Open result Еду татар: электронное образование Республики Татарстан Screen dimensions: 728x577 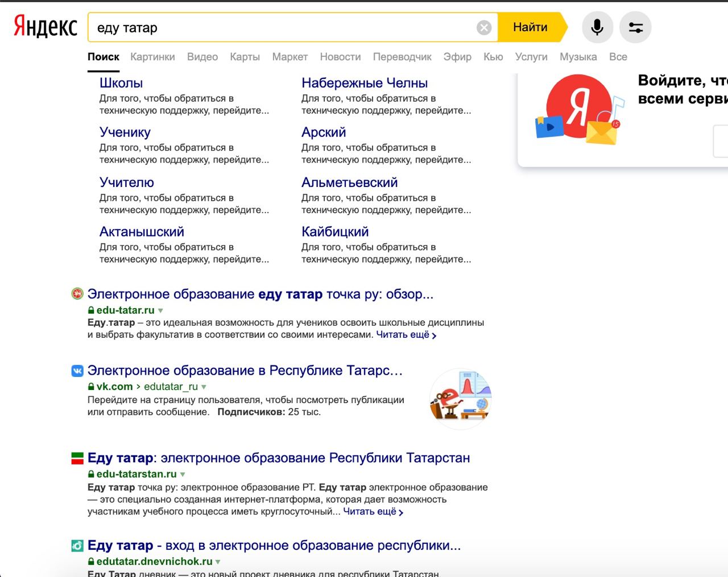pyautogui.click(x=279, y=458)
